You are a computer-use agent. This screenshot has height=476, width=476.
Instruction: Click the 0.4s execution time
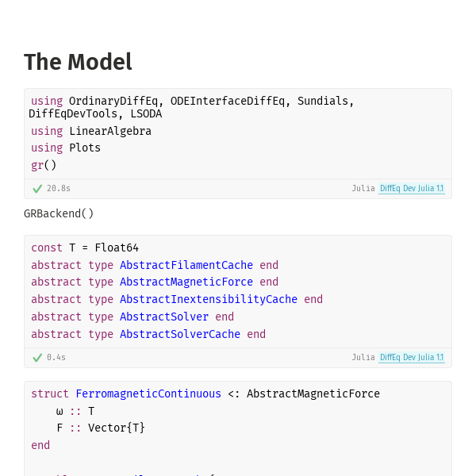56,357
